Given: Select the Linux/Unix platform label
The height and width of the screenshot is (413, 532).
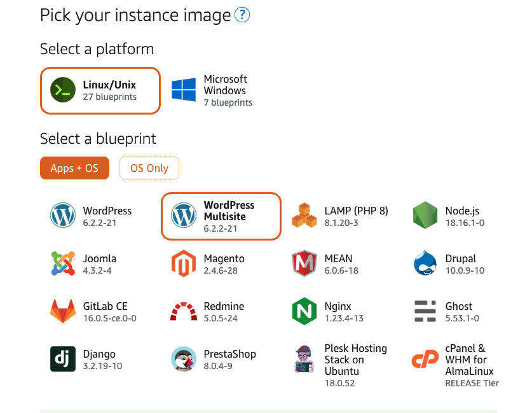Looking at the screenshot, I should pos(109,85).
